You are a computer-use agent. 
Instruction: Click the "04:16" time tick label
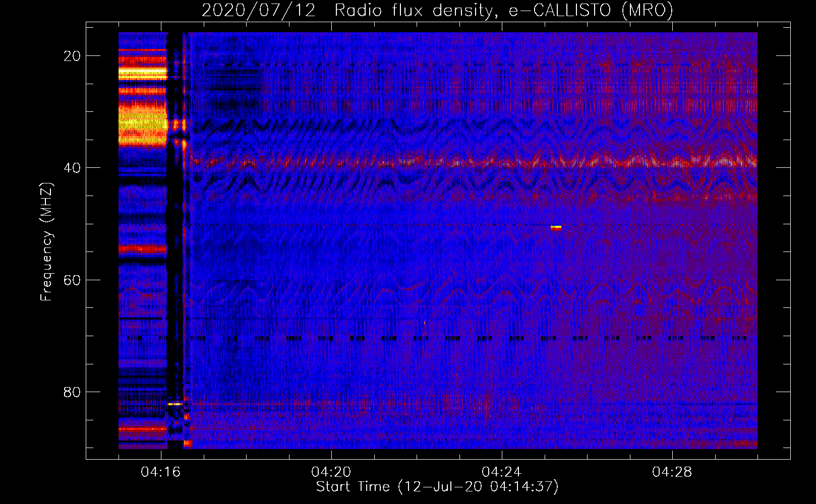[x=160, y=472]
